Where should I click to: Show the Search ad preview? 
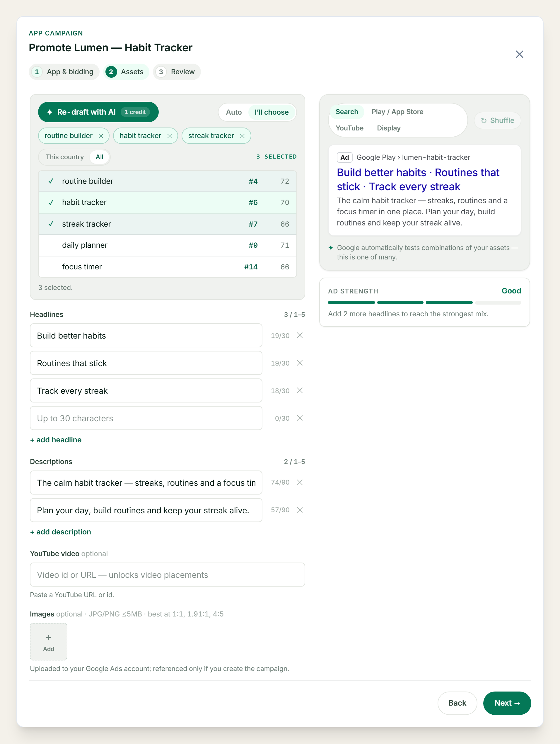click(347, 112)
